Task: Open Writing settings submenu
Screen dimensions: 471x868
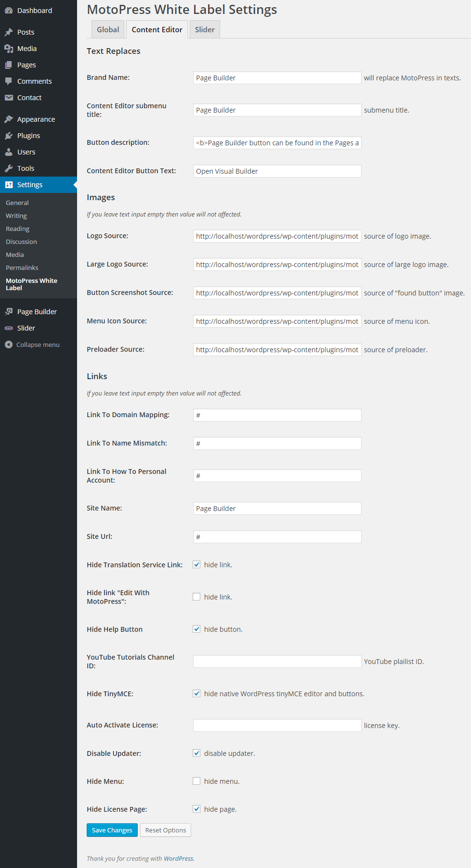Action: [16, 216]
